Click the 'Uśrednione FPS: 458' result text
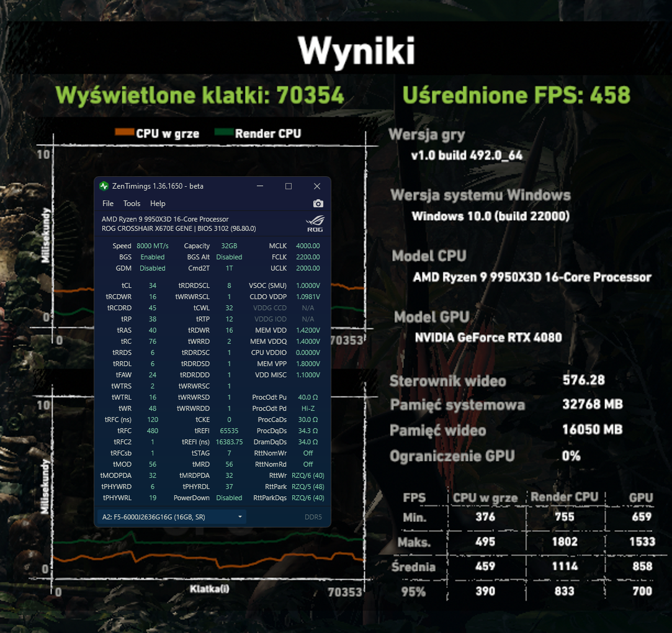The image size is (672, 633). (516, 95)
